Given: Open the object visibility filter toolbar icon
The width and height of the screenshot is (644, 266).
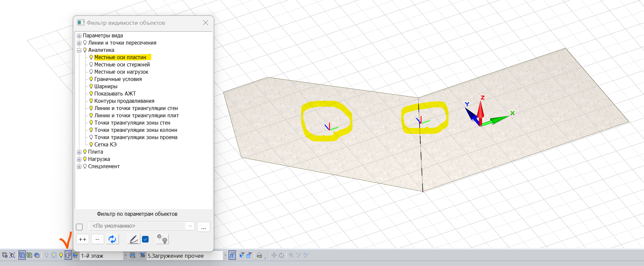Looking at the screenshot, I should click(68, 255).
